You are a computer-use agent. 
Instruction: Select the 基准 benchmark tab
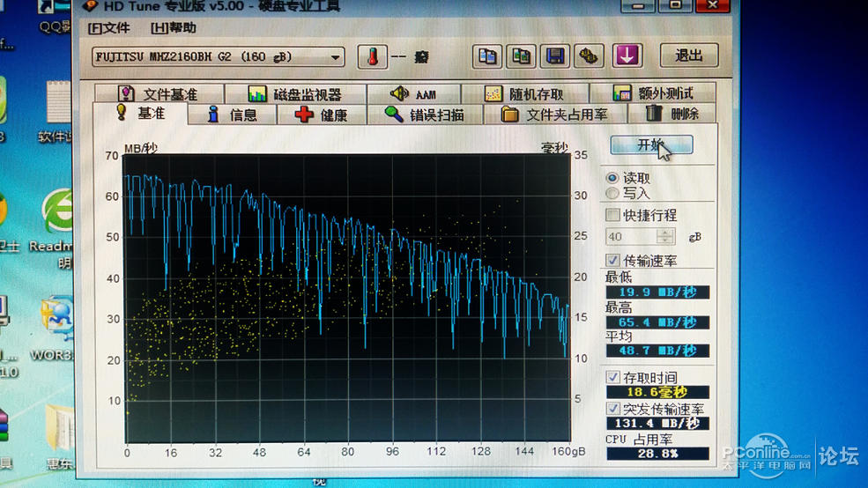click(x=141, y=114)
